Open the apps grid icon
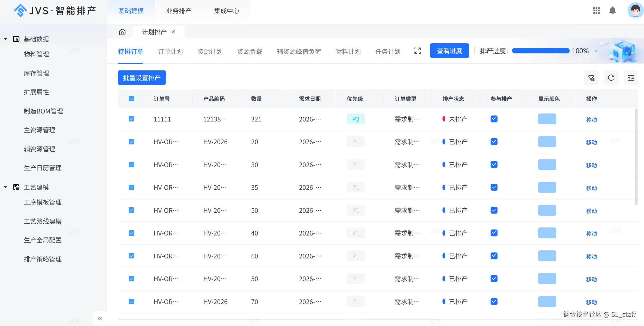Viewport: 644px width, 326px height. [596, 11]
